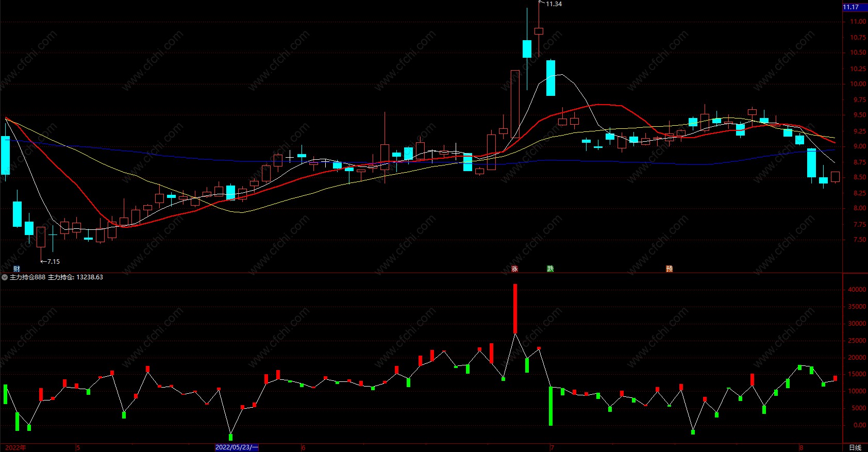Image resolution: width=868 pixels, height=452 pixels.
Task: Click the 财 financial info marker icon
Action: coord(17,269)
